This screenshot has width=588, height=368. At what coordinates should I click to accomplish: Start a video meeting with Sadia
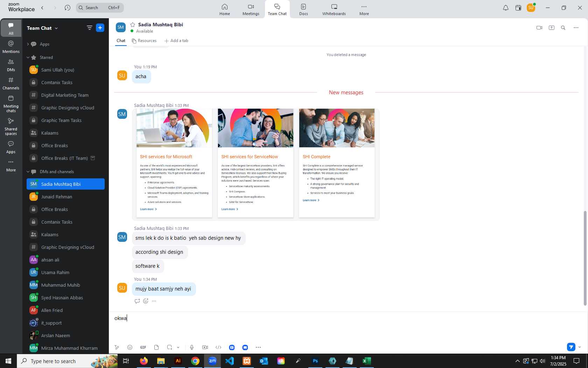[539, 28]
